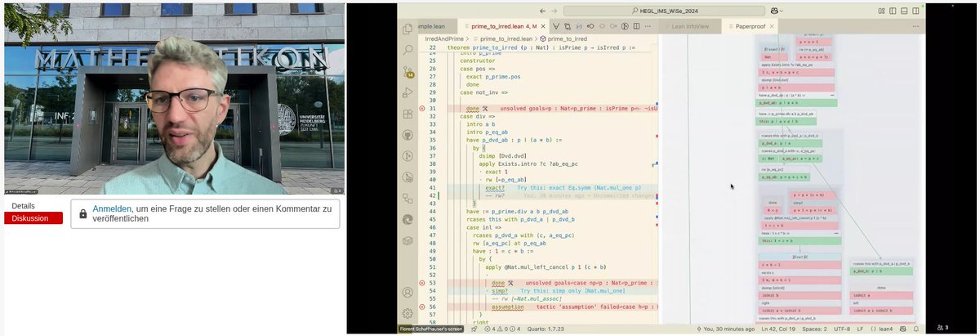Click error marker on line 56

click(x=422, y=307)
